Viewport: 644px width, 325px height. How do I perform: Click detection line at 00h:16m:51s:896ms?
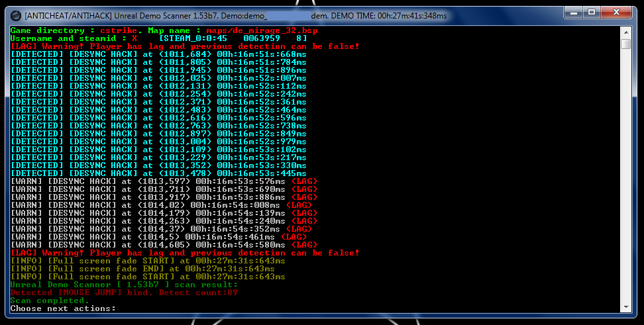(158, 70)
